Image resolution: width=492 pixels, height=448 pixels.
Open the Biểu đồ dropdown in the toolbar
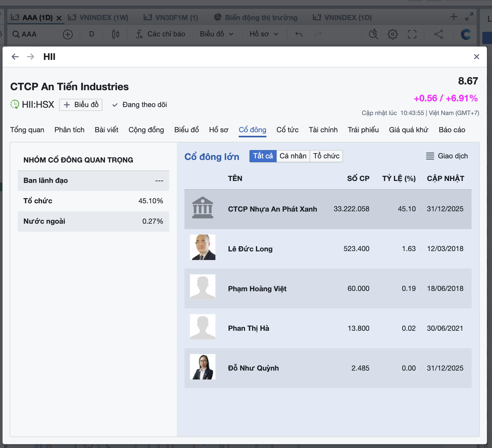217,34
